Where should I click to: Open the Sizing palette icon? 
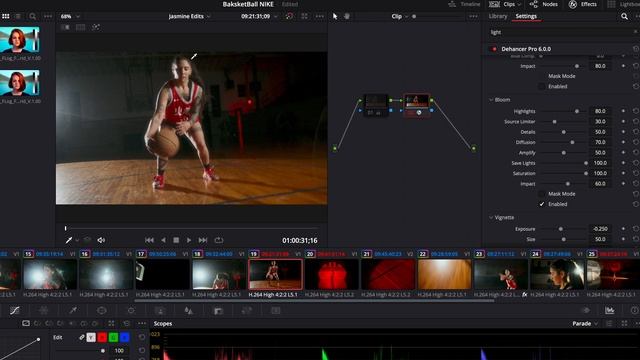(x=247, y=311)
